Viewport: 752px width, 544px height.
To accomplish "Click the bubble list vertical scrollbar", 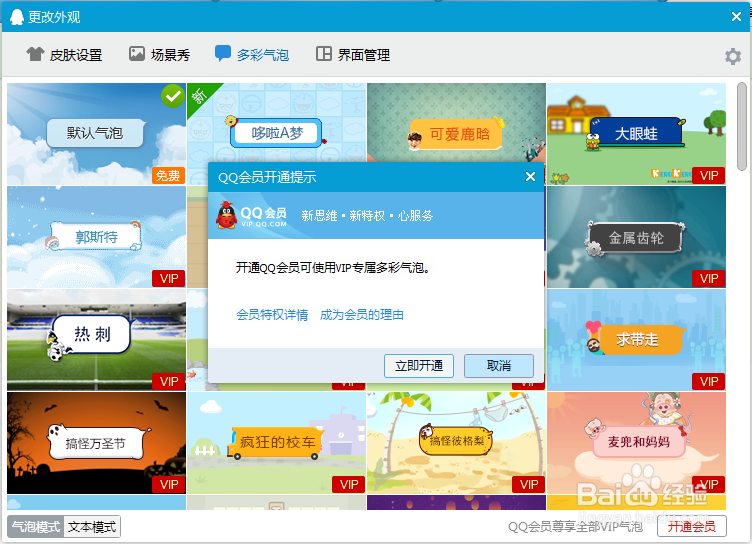I will coord(742,127).
